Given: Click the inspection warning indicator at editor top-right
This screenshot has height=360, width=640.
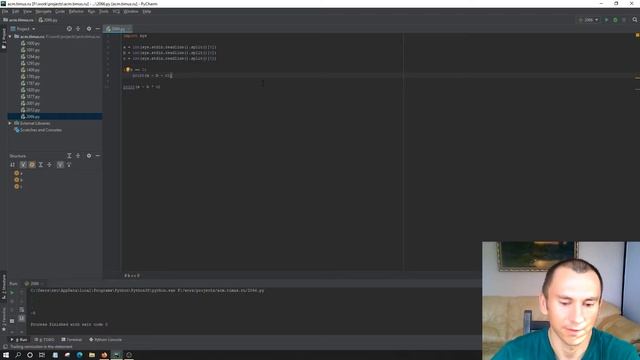Looking at the screenshot, I should pos(637,36).
